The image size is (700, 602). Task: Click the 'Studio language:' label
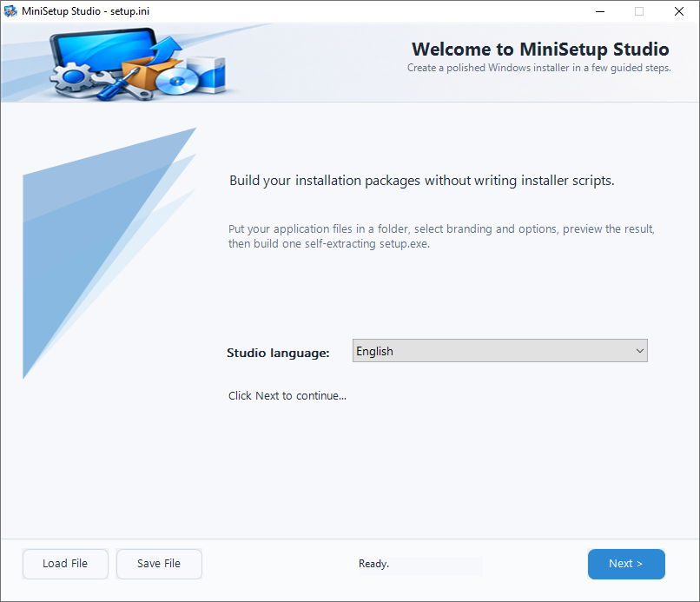click(x=278, y=353)
